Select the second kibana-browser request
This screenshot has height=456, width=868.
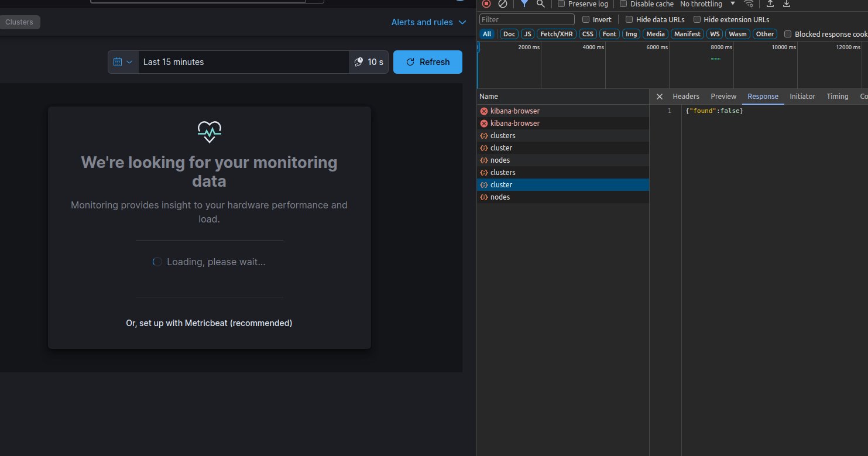click(563, 124)
